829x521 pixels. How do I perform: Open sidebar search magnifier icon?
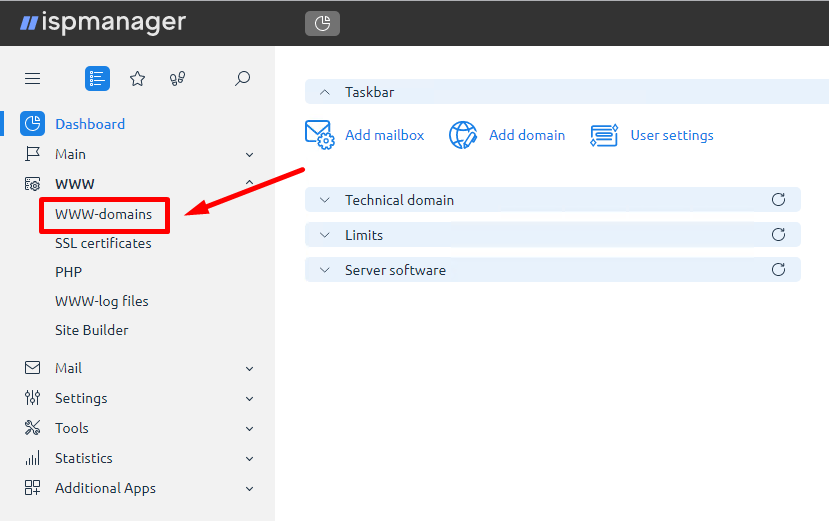click(242, 78)
